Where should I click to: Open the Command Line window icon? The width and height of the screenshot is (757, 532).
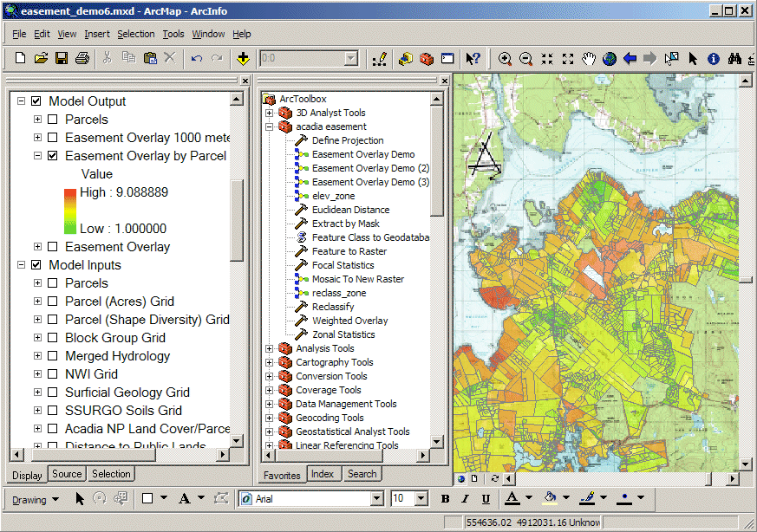pos(447,58)
